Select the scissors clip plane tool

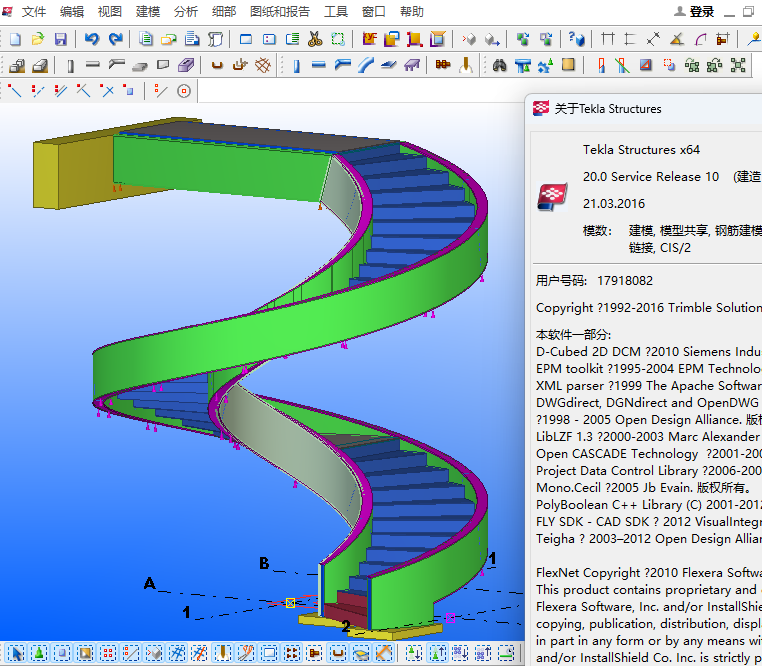click(x=315, y=39)
